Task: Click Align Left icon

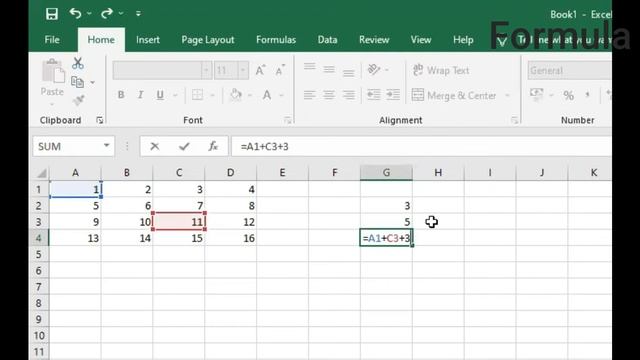Action: click(309, 95)
